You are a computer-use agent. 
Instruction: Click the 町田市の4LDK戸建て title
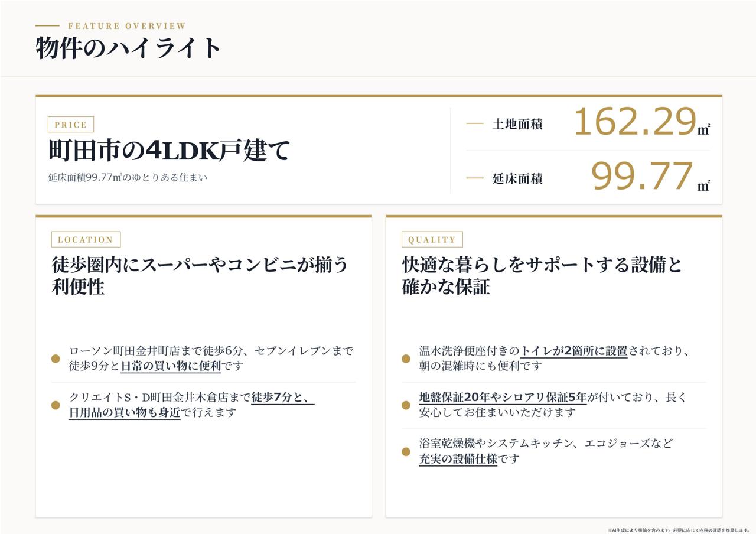169,151
